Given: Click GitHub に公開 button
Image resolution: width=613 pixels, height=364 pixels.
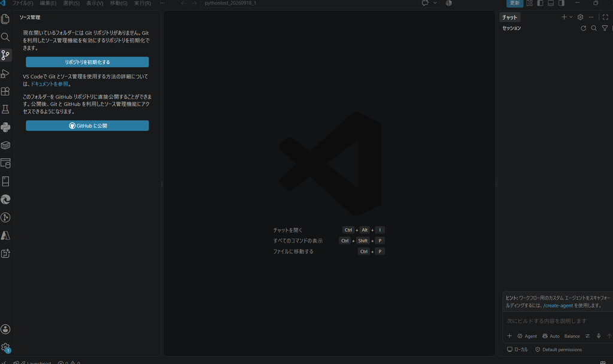Looking at the screenshot, I should point(87,126).
